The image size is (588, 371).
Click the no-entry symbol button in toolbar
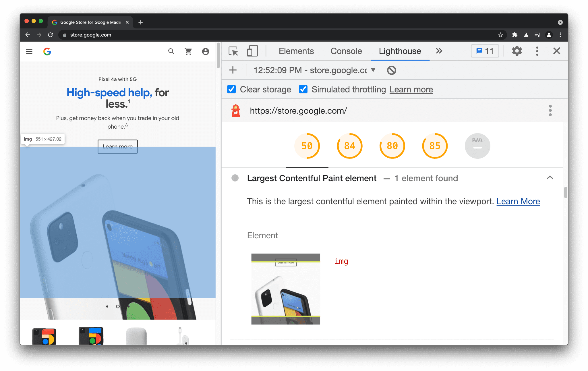(391, 70)
